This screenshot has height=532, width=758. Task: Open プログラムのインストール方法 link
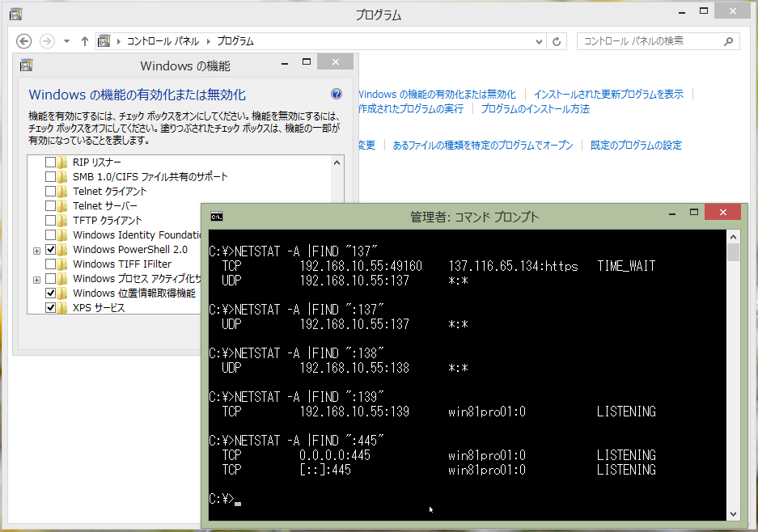point(536,108)
